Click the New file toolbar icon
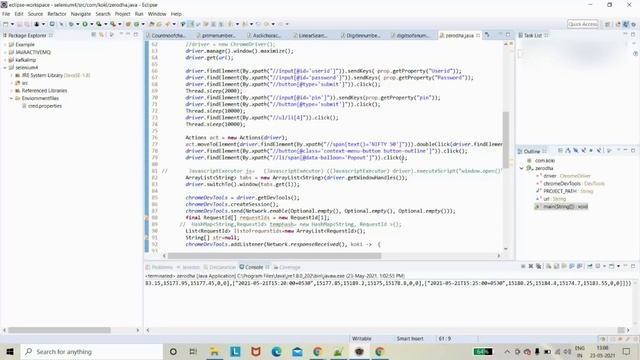This screenshot has width=640, height=360. (x=6, y=24)
